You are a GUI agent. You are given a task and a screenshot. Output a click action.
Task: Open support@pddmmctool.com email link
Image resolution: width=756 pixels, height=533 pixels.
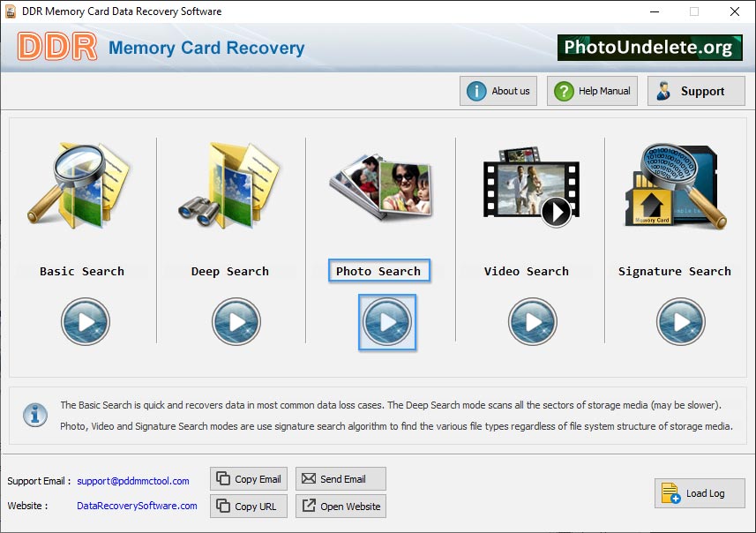133,481
